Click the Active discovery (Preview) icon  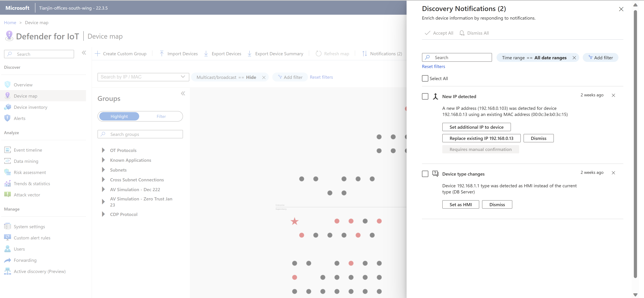(8, 271)
